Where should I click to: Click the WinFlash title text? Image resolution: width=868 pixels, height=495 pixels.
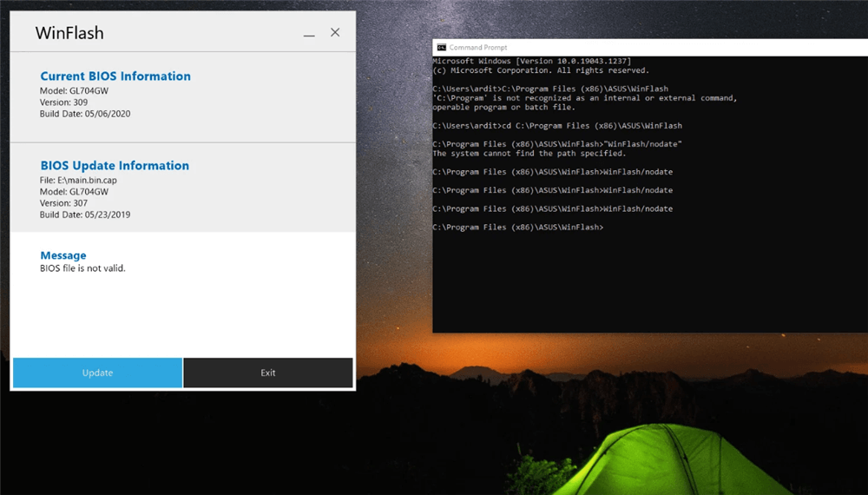[69, 34]
